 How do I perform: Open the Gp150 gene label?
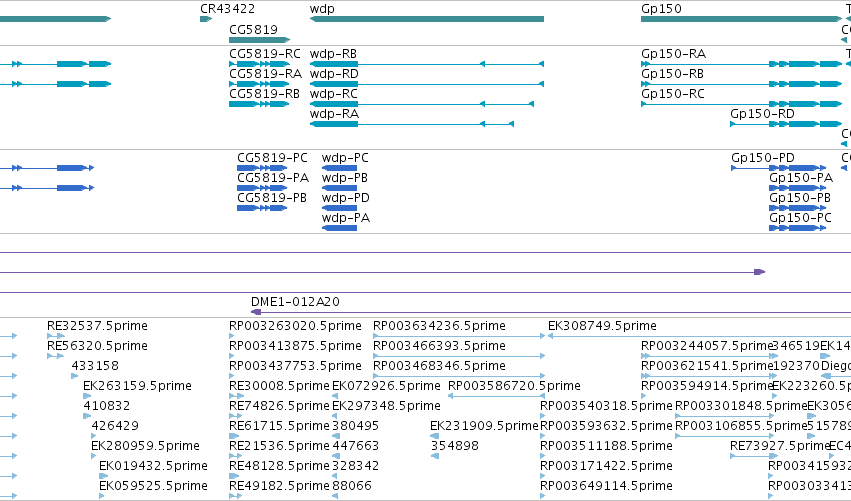click(661, 9)
